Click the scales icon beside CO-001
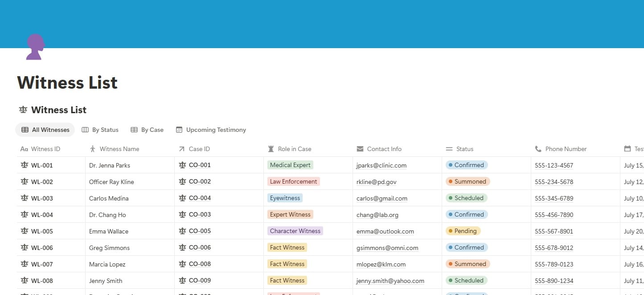 click(182, 165)
